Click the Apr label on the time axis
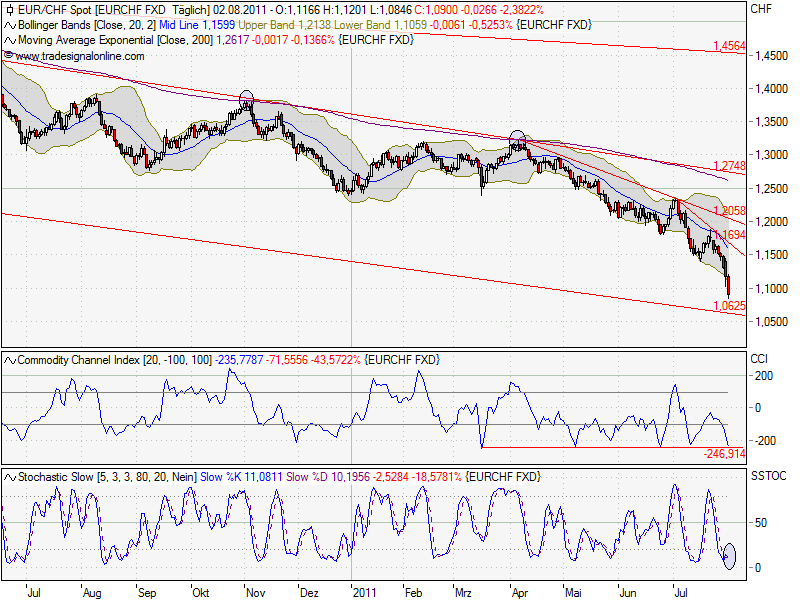This screenshot has width=800, height=600. tap(520, 593)
